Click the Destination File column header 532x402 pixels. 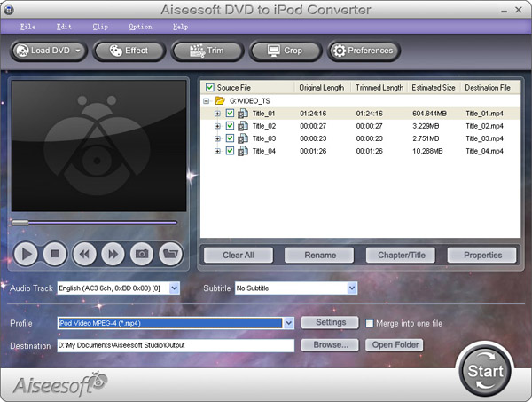coord(490,88)
